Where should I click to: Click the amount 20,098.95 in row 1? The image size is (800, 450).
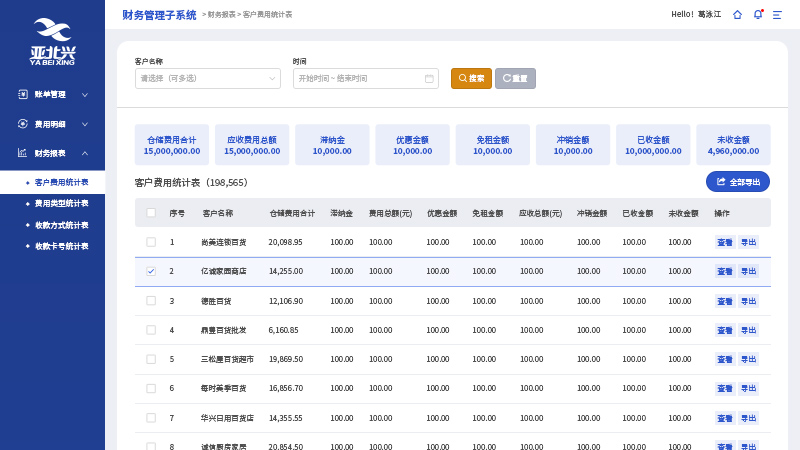285,242
